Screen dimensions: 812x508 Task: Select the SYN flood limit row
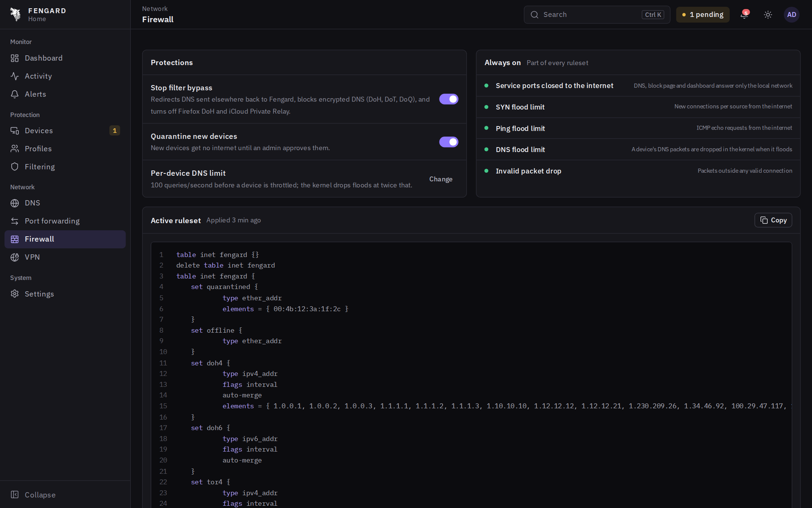(x=638, y=107)
